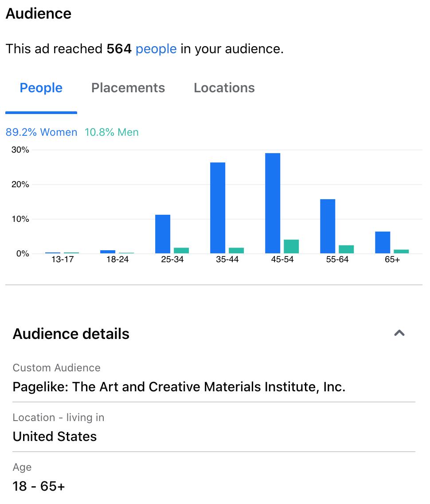Image resolution: width=430 pixels, height=504 pixels.
Task: Click the women bar for 65+
Action: (x=383, y=242)
